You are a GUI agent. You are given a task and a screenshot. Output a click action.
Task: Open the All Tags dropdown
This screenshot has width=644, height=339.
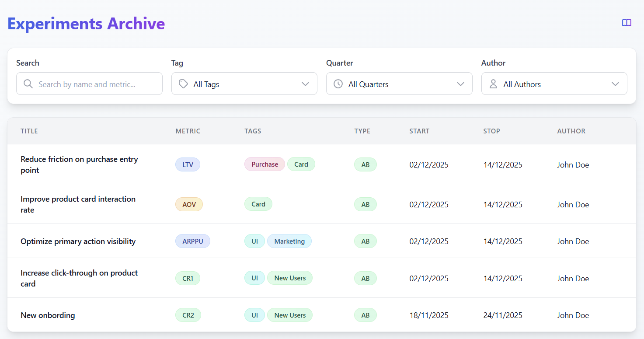click(244, 84)
